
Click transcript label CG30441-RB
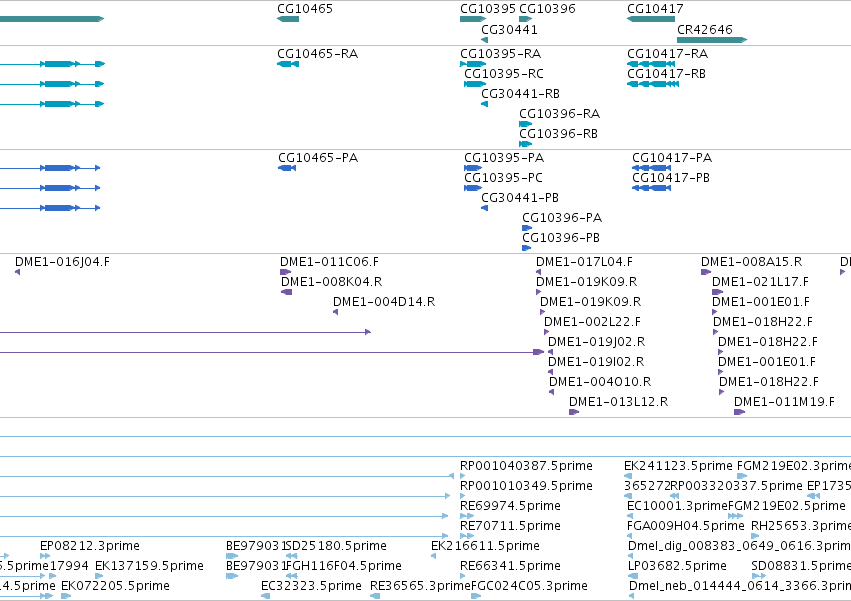520,94
